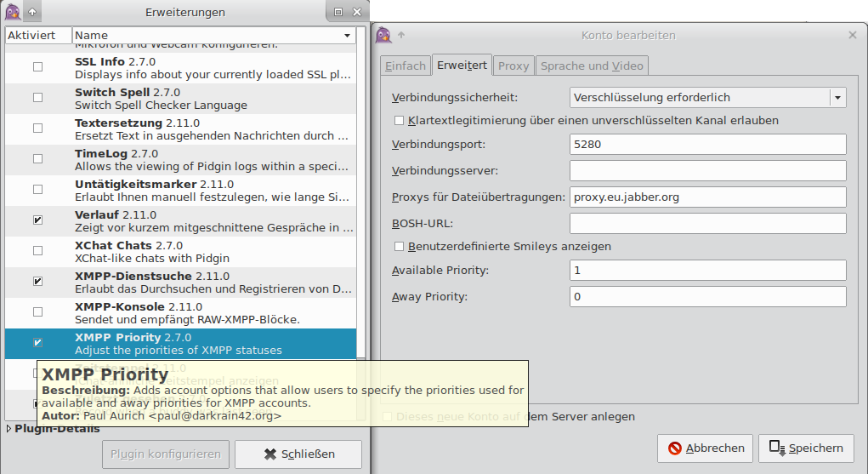Maximize the Erweiterungen window
The width and height of the screenshot is (868, 474).
pos(338,12)
